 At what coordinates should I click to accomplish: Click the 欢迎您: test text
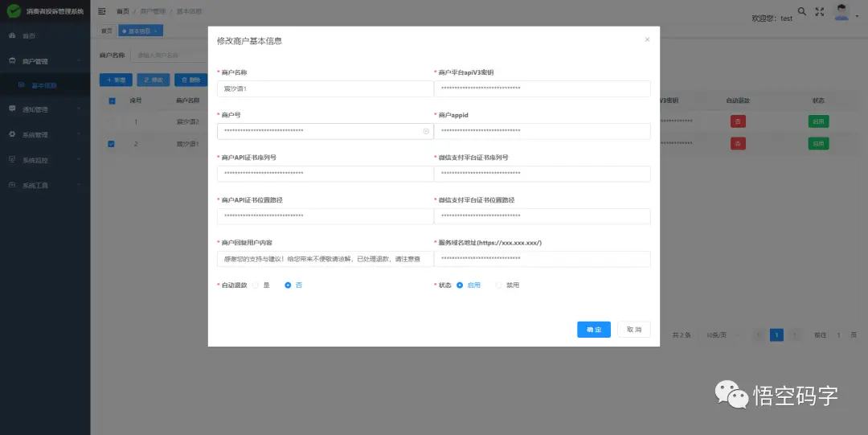772,18
